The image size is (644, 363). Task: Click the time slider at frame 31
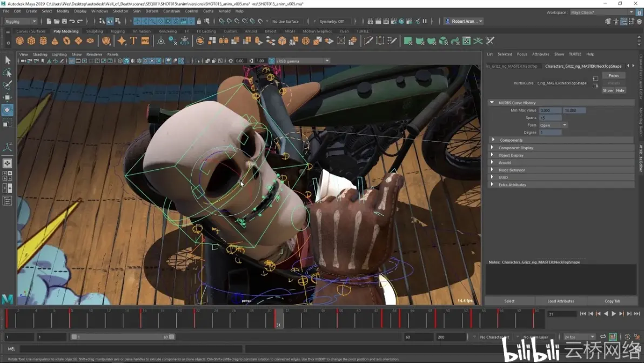click(x=278, y=319)
